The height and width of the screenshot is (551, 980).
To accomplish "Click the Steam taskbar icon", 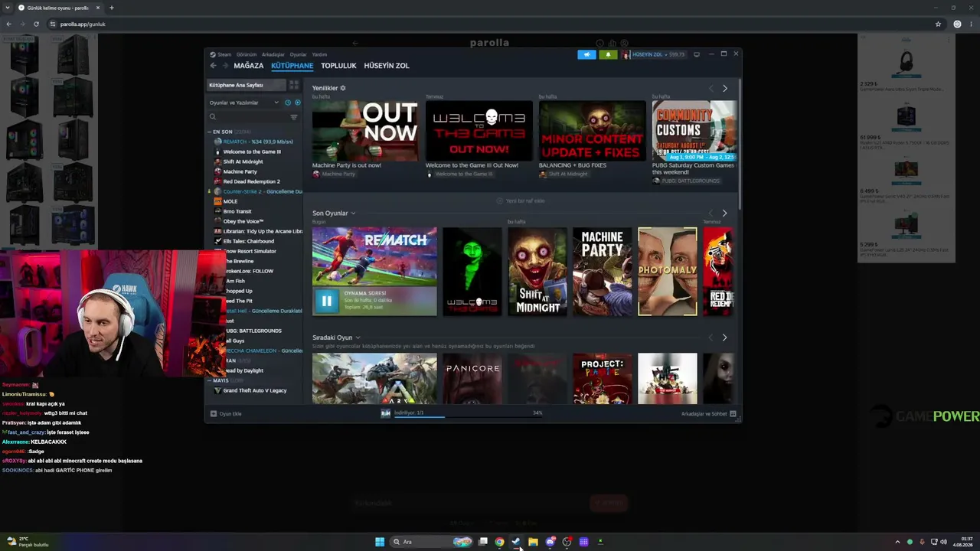I will click(516, 542).
